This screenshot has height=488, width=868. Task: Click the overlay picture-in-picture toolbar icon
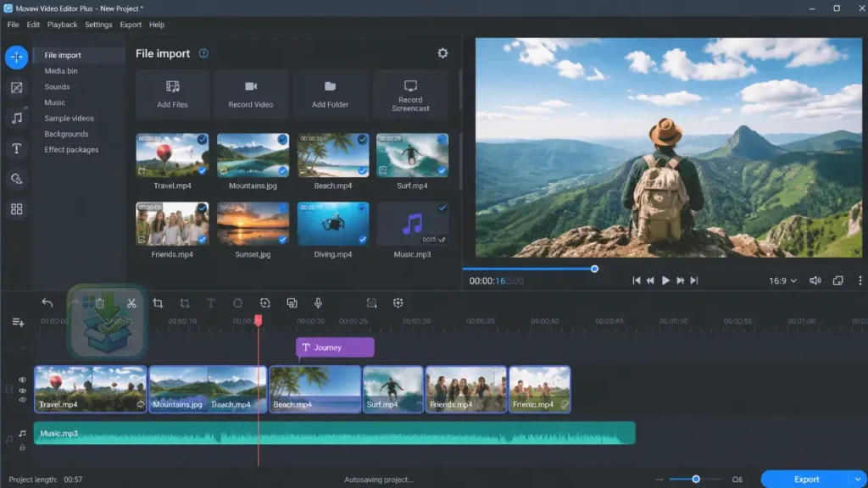click(292, 303)
